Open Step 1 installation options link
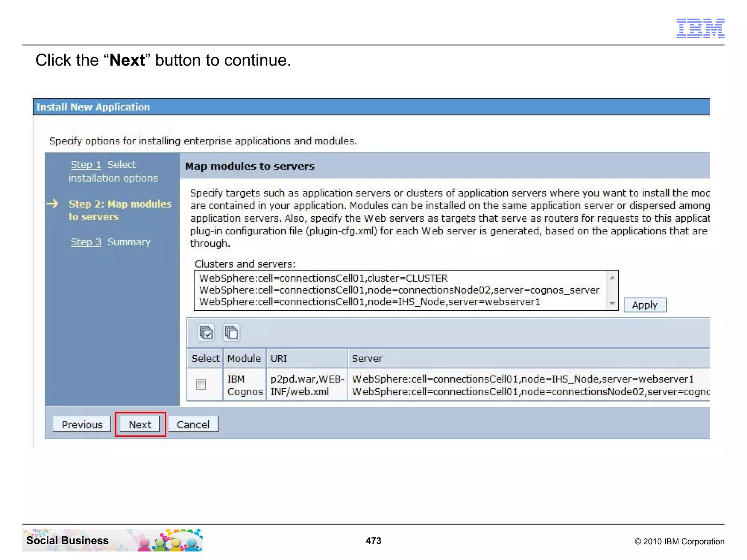The height and width of the screenshot is (560, 747). (x=86, y=164)
